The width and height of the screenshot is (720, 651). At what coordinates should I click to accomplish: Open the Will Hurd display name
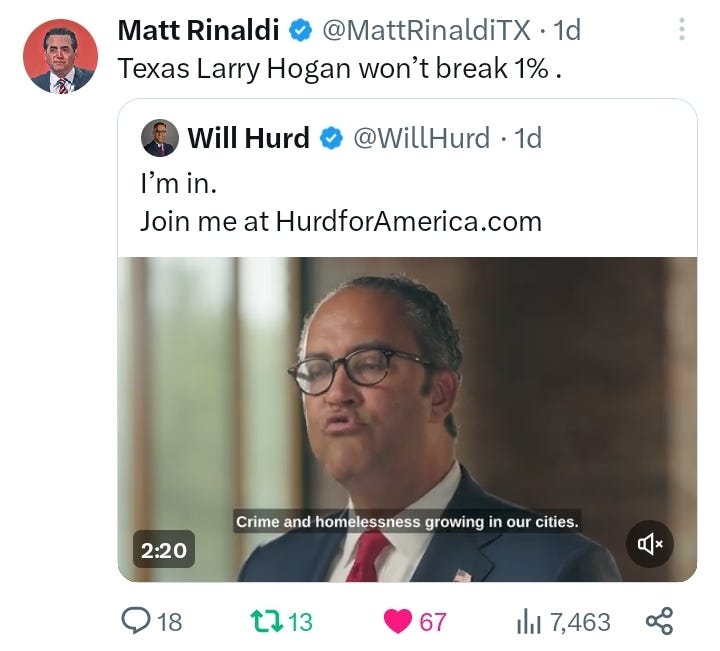coord(248,138)
